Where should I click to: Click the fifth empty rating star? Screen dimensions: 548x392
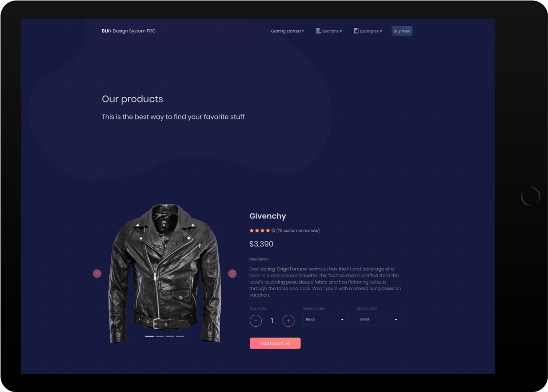pyautogui.click(x=273, y=230)
